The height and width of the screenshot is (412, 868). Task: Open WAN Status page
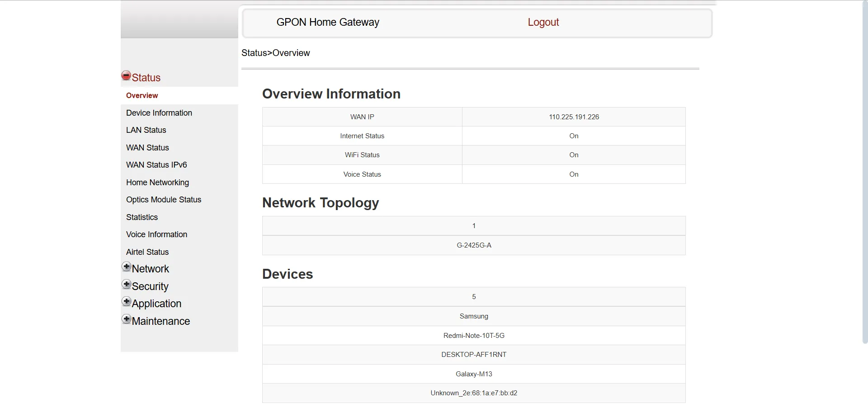pos(147,147)
